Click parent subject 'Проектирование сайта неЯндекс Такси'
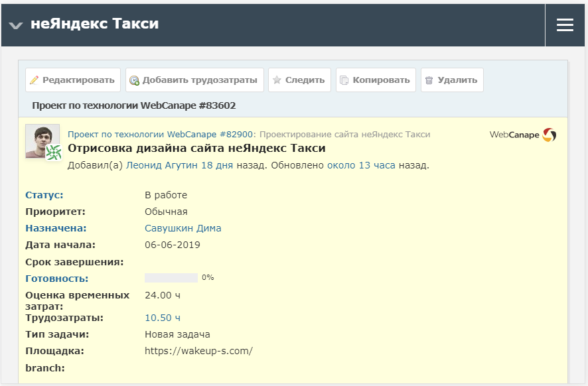The height and width of the screenshot is (386, 588). 345,134
